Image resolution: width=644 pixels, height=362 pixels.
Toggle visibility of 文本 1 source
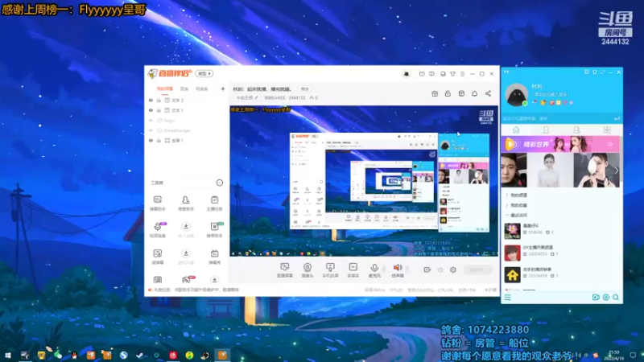pos(151,110)
